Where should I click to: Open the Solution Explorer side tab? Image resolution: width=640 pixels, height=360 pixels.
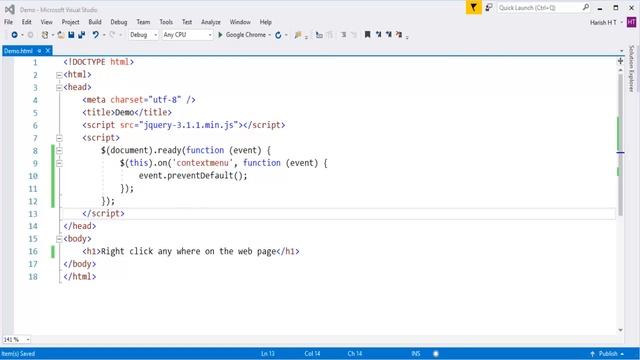click(x=631, y=69)
